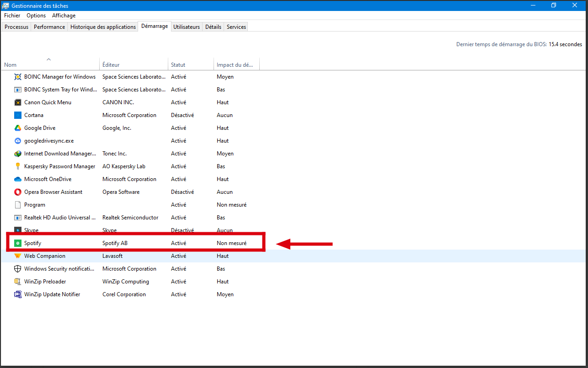Image resolution: width=588 pixels, height=368 pixels.
Task: Select Activé status in Google Drive row
Action: pos(179,128)
